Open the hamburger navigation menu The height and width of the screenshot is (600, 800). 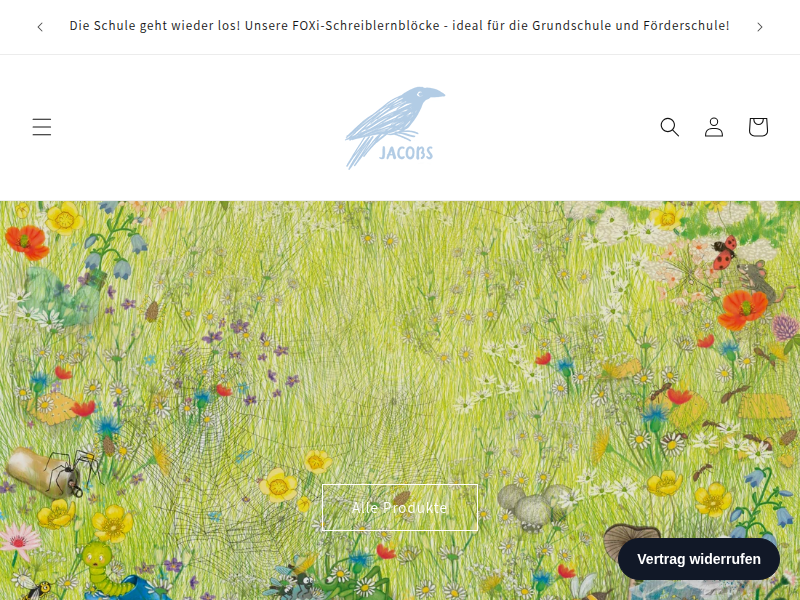click(x=42, y=127)
